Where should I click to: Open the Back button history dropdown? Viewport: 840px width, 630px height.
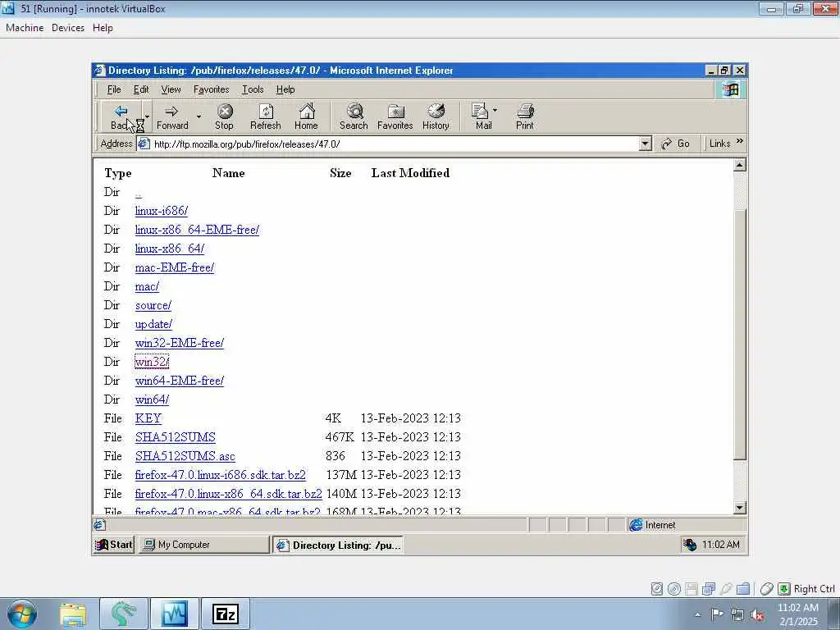(148, 116)
